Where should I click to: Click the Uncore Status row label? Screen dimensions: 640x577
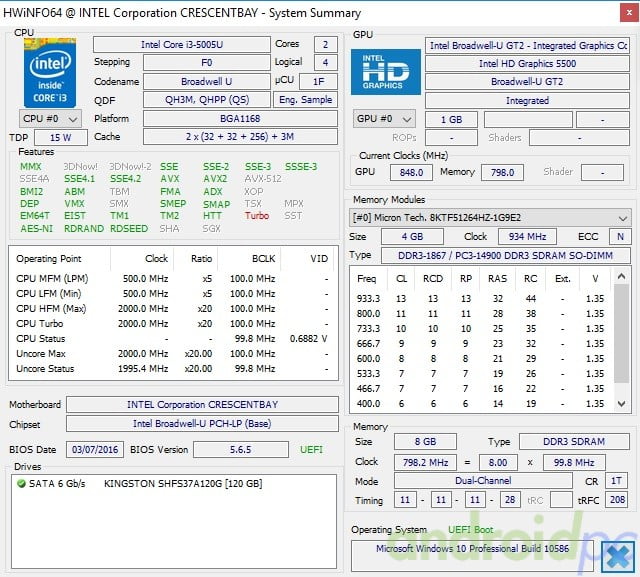[45, 368]
